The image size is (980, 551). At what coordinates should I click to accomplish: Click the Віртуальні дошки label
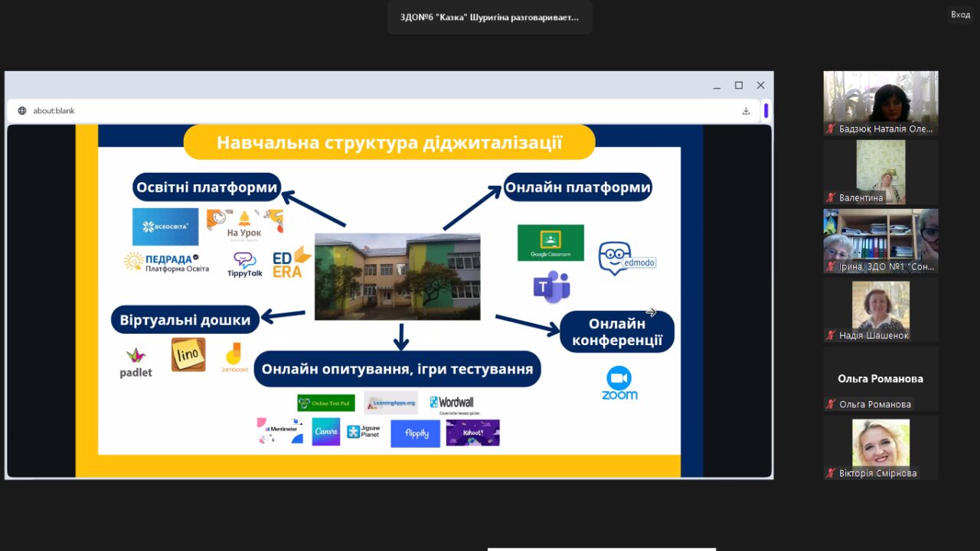coord(185,320)
